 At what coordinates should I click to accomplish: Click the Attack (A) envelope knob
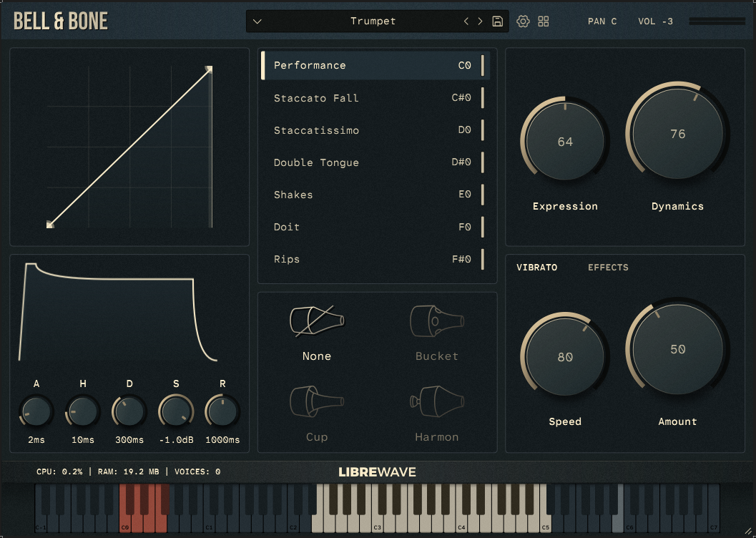pyautogui.click(x=36, y=411)
